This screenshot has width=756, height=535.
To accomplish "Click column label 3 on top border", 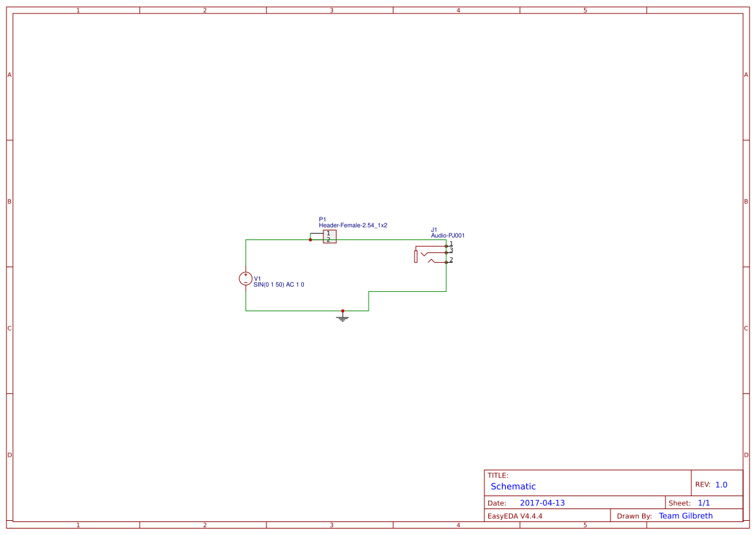I will click(330, 9).
